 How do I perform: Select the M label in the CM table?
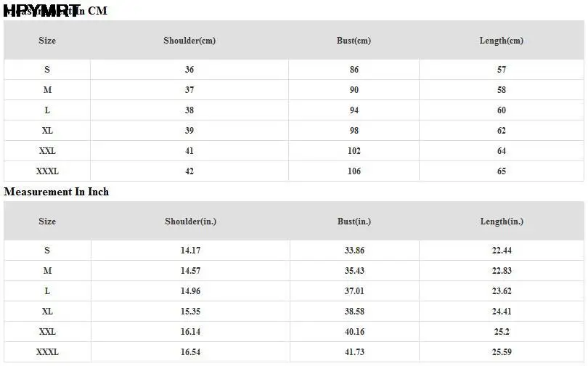pyautogui.click(x=47, y=90)
